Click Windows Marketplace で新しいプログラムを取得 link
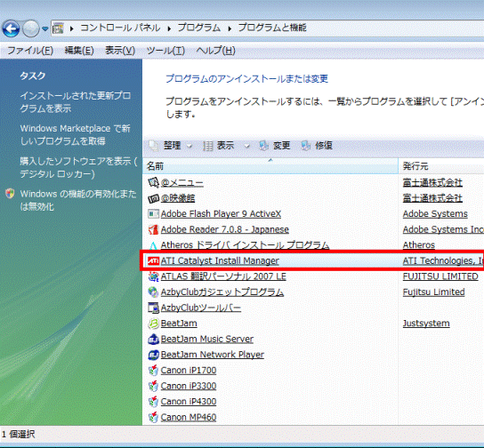The width and height of the screenshot is (484, 448). [76, 134]
